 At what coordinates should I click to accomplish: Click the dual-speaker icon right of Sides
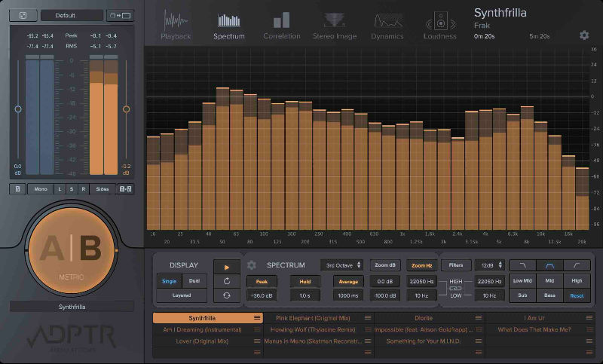125,189
